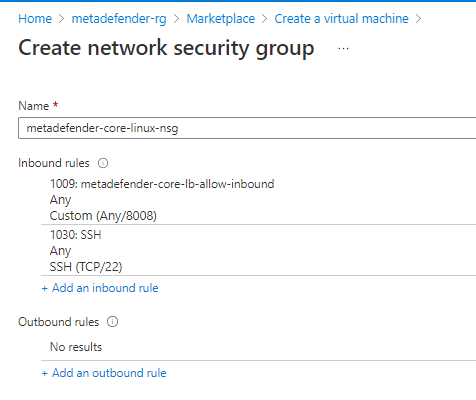
Task: Go to metadefender-rg breadcrumb
Action: (119, 19)
